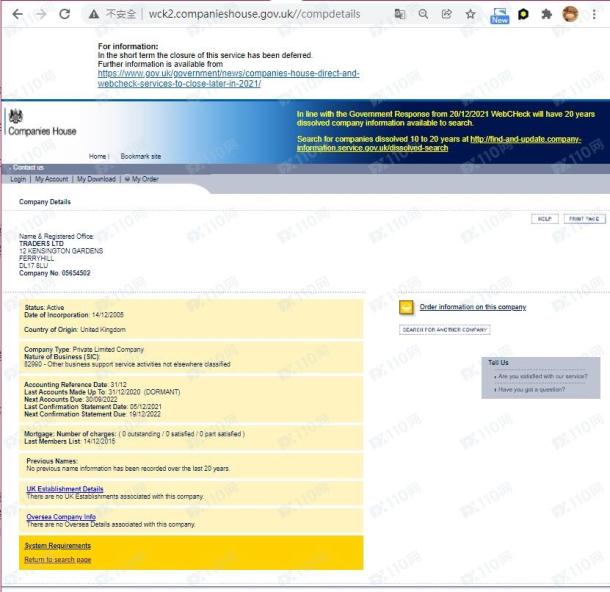Screen dimensions: 610x592
Task: Open System Requirements link
Action: [58, 546]
